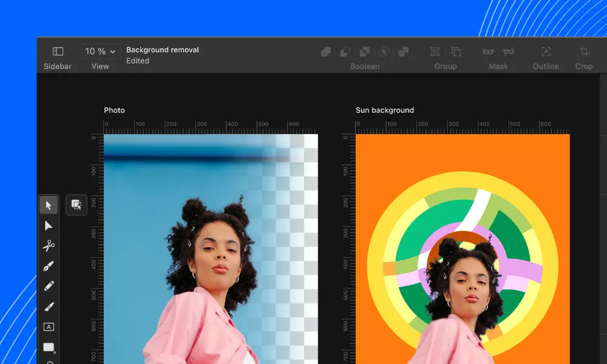Viewport: 607px width, 364px height.
Task: Select the Sun background artboard title
Action: point(385,110)
